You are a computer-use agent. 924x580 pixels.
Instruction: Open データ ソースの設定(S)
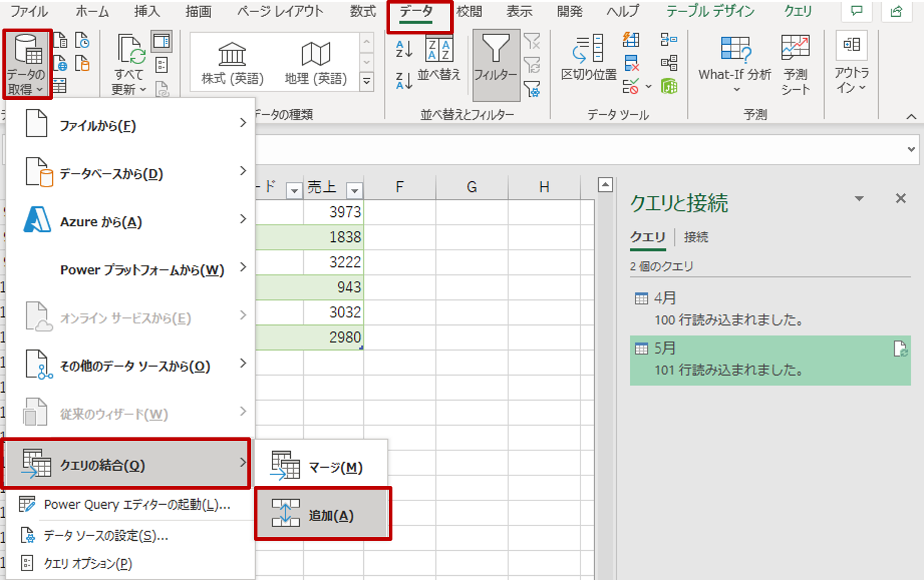(130, 535)
